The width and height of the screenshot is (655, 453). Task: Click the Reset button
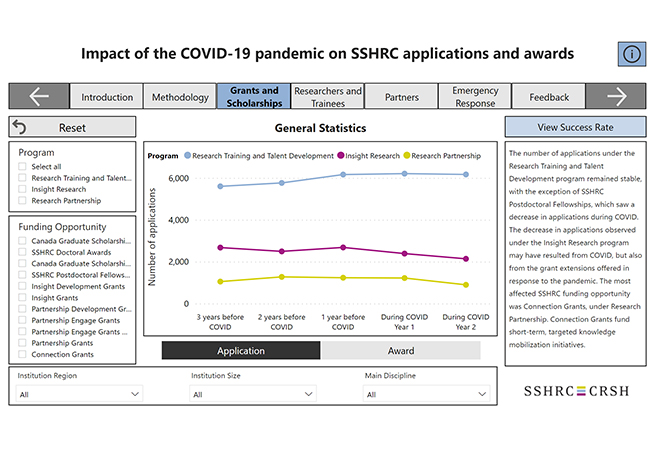click(x=72, y=127)
